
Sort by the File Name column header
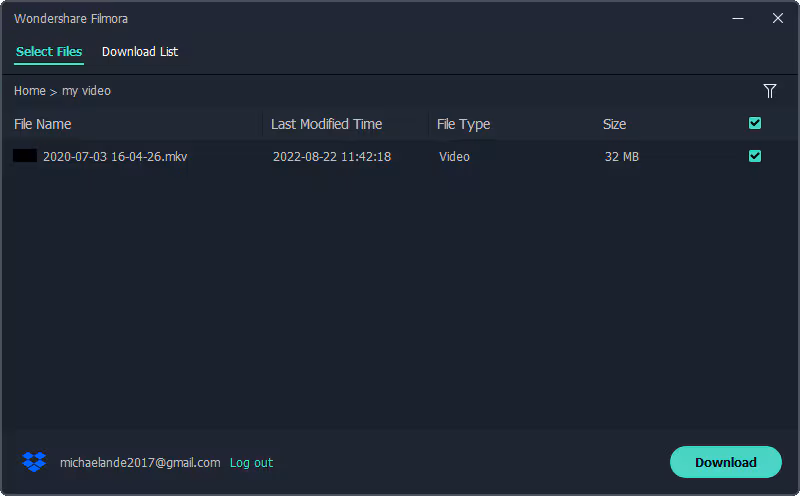tap(43, 124)
